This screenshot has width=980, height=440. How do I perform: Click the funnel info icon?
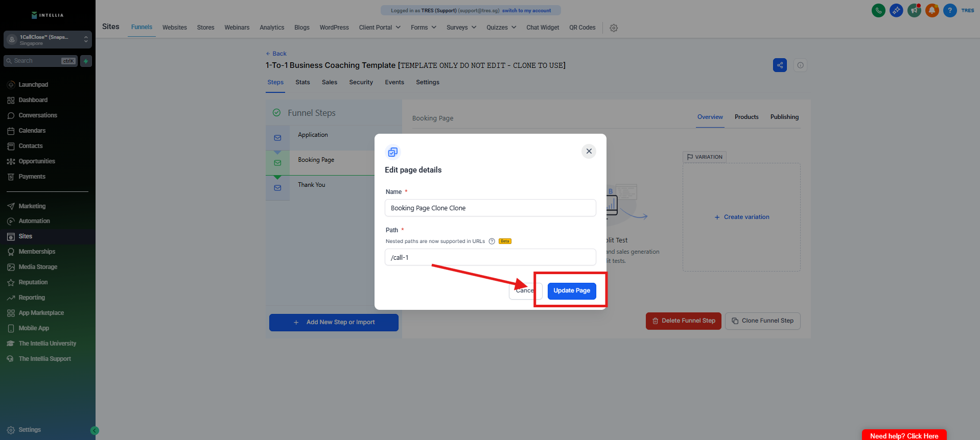[x=800, y=65]
